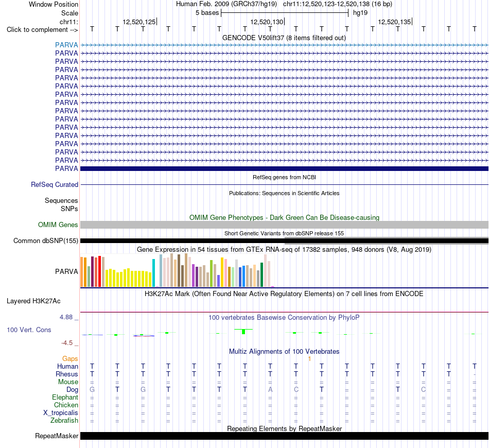Screen dimensions: 489x448
Task: Click the 'X_tropicalis' alignment row label
Action: [x=61, y=413]
